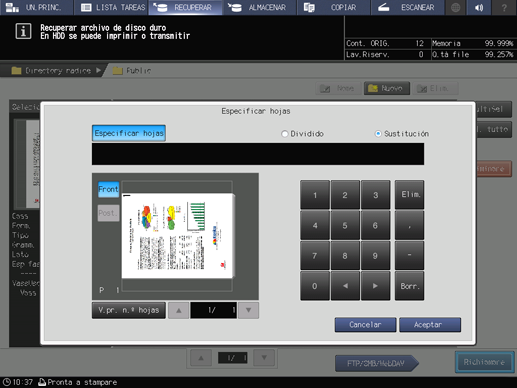Click the Cancelar button

(365, 325)
